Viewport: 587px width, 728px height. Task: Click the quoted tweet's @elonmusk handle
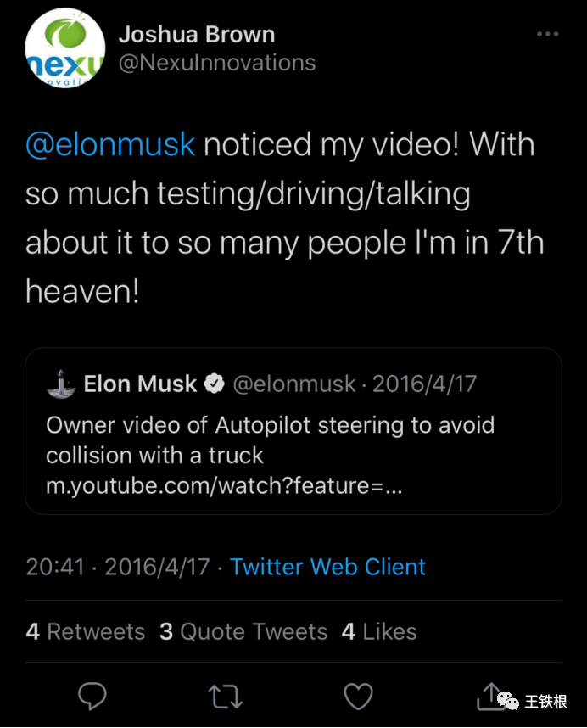click(x=294, y=384)
